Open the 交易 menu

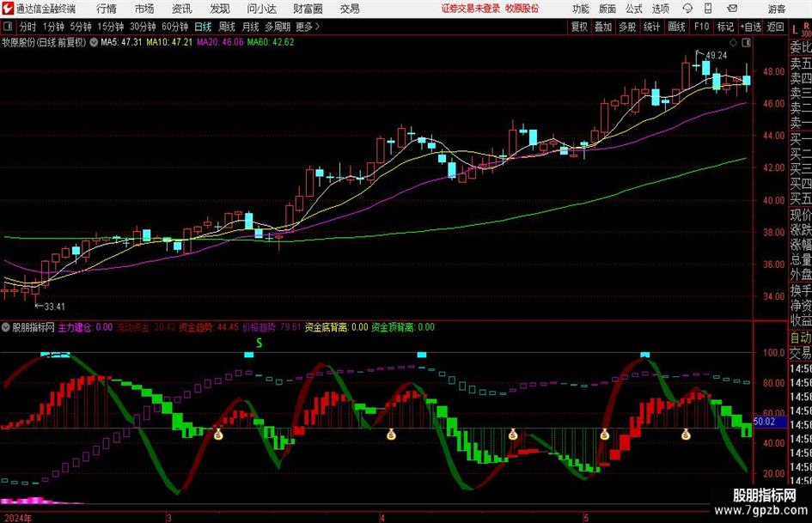pyautogui.click(x=350, y=9)
